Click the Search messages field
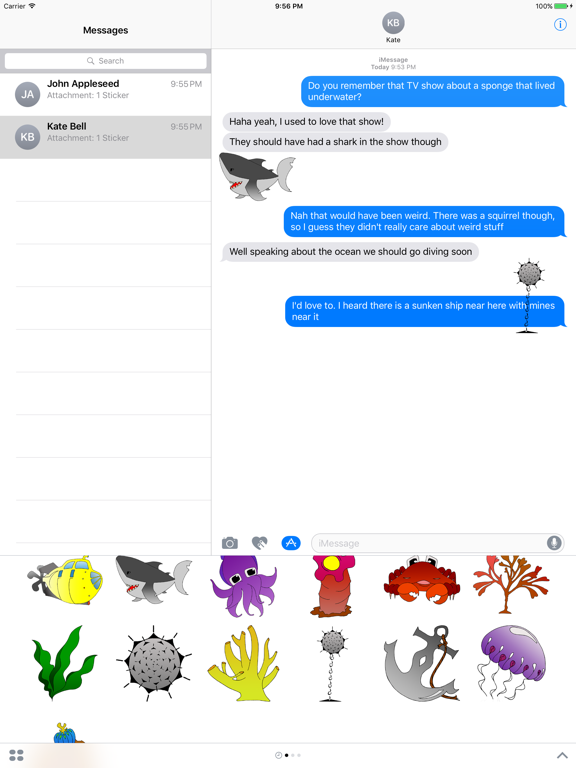This screenshot has height=768, width=576. pyautogui.click(x=105, y=61)
